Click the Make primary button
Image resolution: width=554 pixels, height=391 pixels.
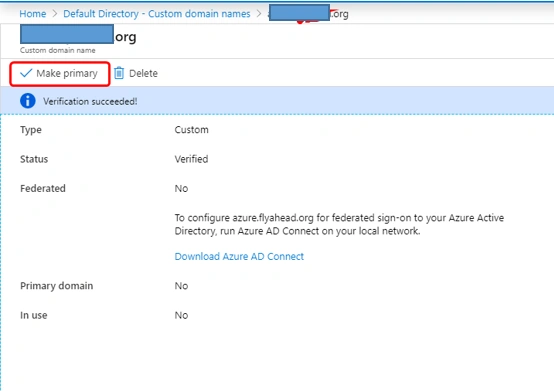click(x=59, y=73)
